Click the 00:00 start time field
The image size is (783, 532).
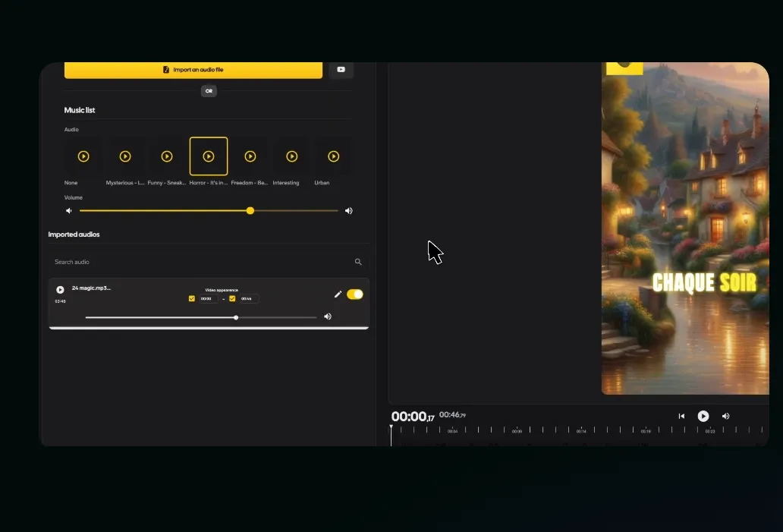click(208, 299)
